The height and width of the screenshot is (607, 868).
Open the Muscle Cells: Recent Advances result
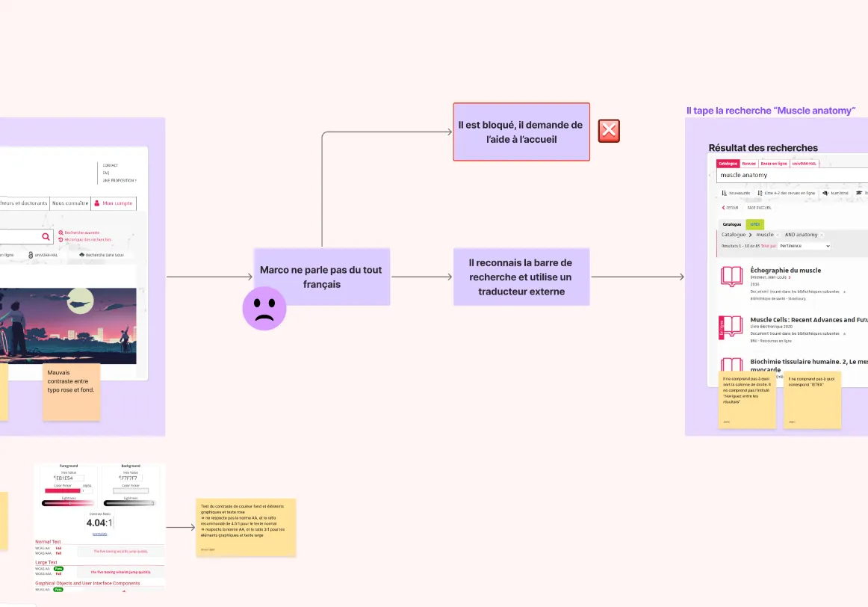point(809,319)
